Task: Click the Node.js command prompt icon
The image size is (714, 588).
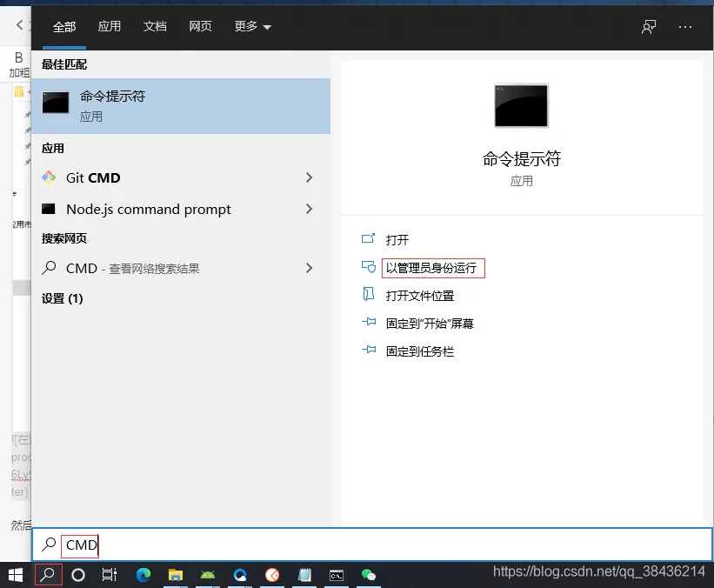Action: [49, 209]
